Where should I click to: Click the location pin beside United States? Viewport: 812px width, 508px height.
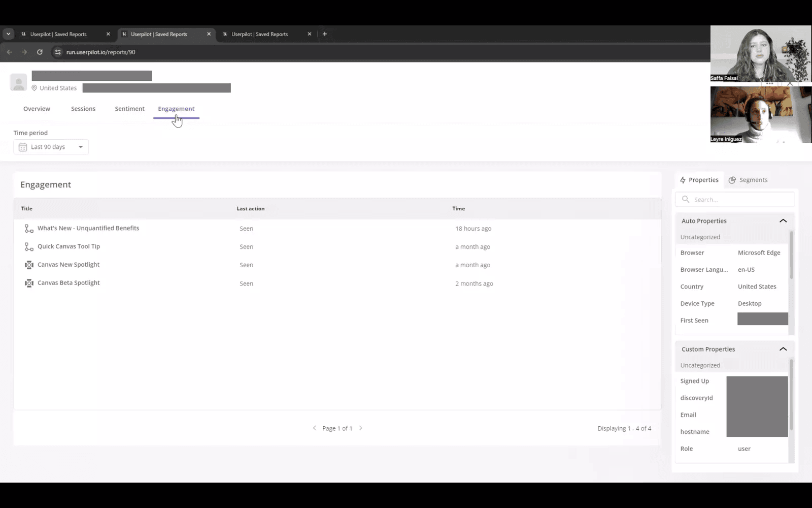coord(33,87)
